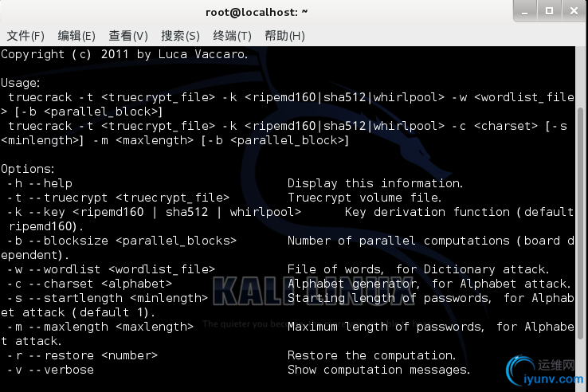Image resolution: width=588 pixels, height=392 pixels.
Task: Minimize the terminal window
Action: click(525, 11)
